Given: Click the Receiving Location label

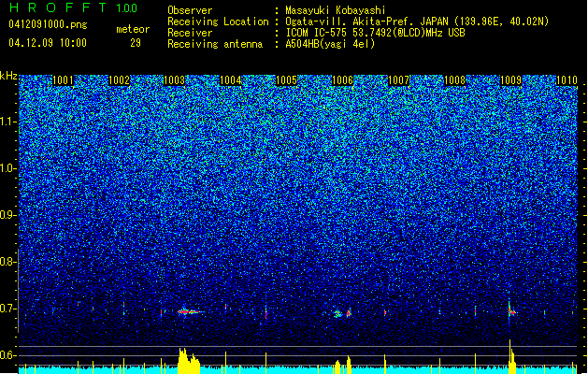Looking at the screenshot, I should click(x=218, y=22).
